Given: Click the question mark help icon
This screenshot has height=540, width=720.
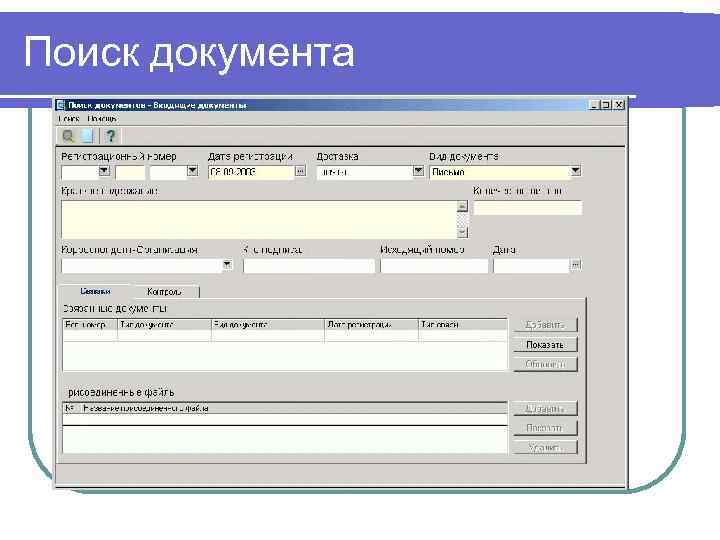Looking at the screenshot, I should point(111,136).
